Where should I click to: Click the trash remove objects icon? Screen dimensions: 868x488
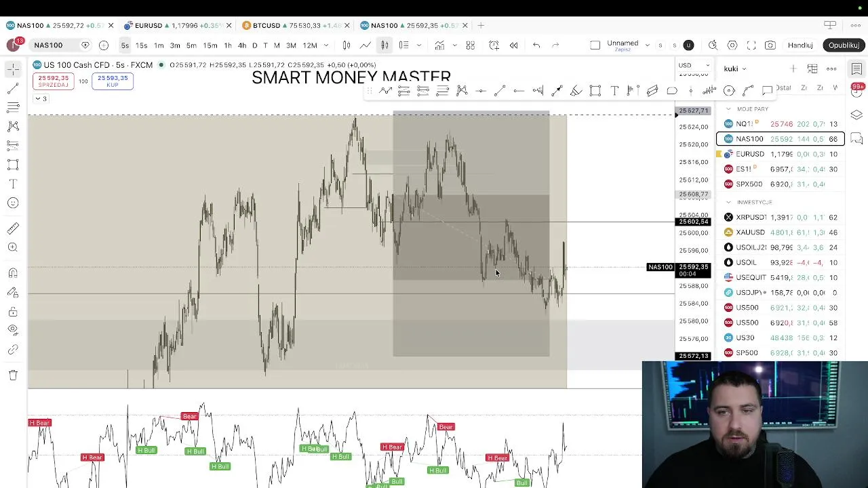point(13,375)
